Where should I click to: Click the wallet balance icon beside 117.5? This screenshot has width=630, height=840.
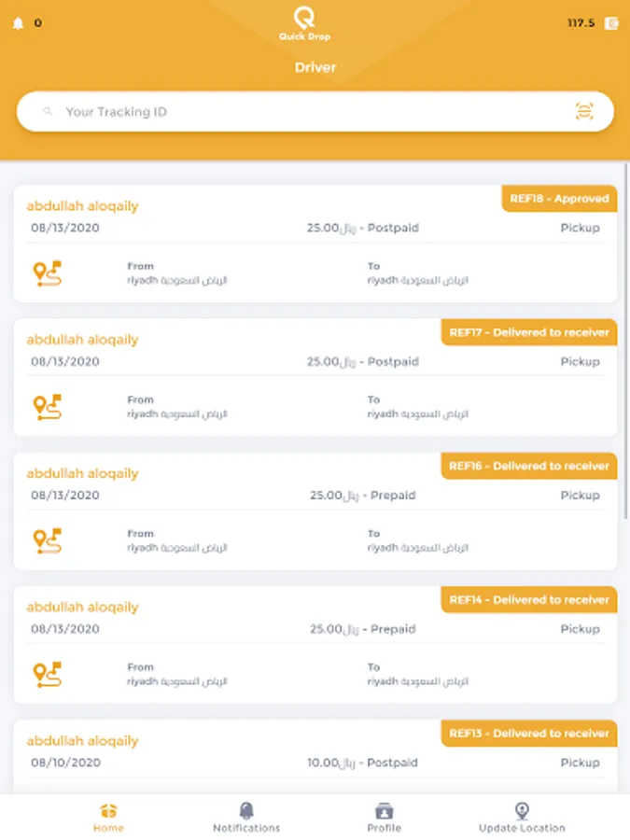[611, 22]
